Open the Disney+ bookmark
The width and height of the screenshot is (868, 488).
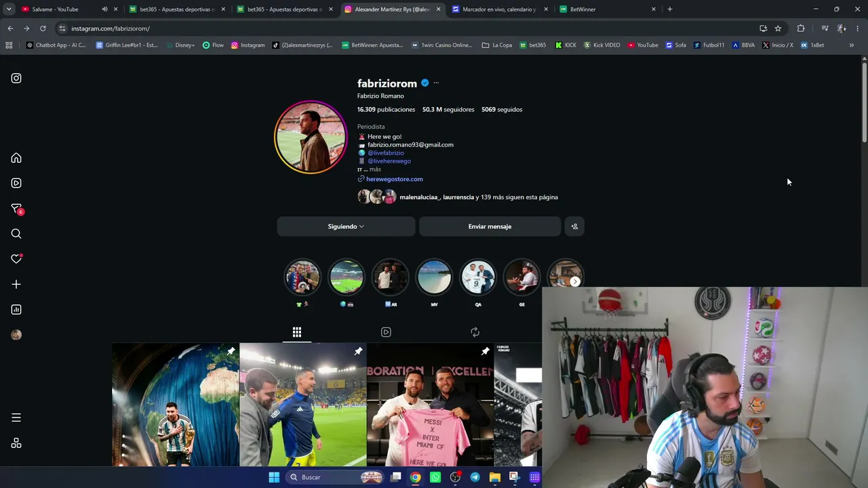coord(180,45)
